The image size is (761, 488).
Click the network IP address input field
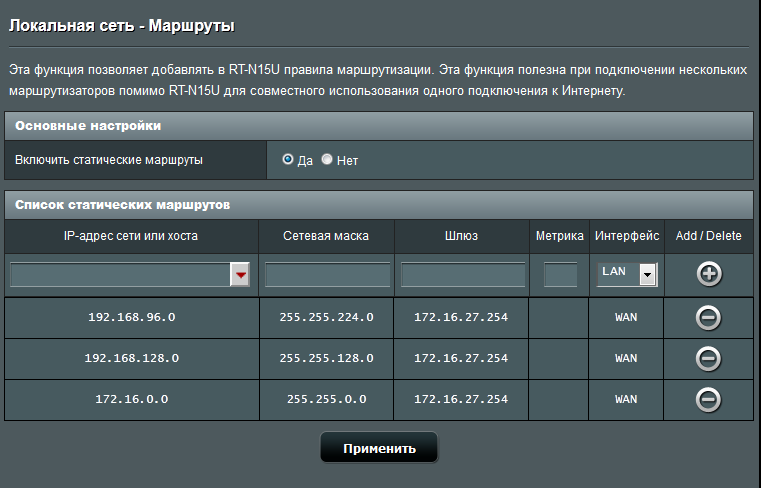(x=120, y=275)
